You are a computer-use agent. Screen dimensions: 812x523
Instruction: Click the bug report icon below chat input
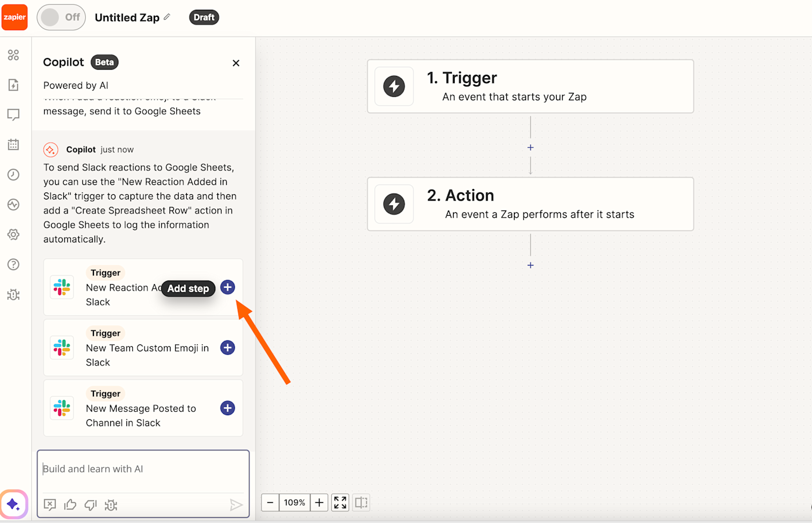tap(111, 504)
